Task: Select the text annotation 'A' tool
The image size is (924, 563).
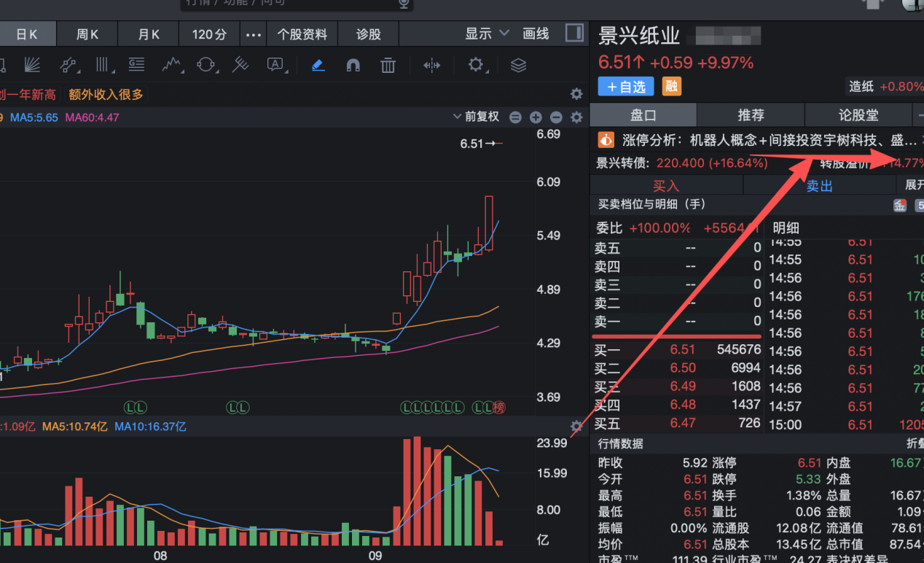Action: coord(275,65)
